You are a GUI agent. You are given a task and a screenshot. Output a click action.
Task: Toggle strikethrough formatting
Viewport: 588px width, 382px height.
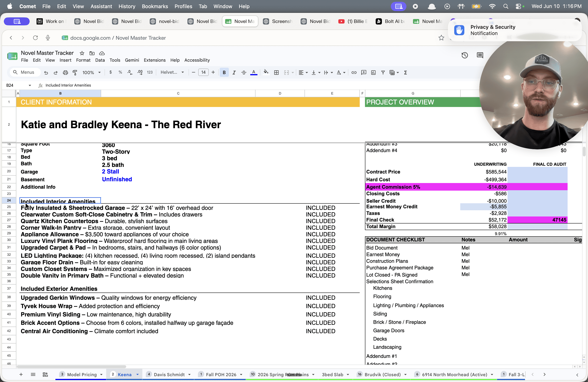pos(244,72)
